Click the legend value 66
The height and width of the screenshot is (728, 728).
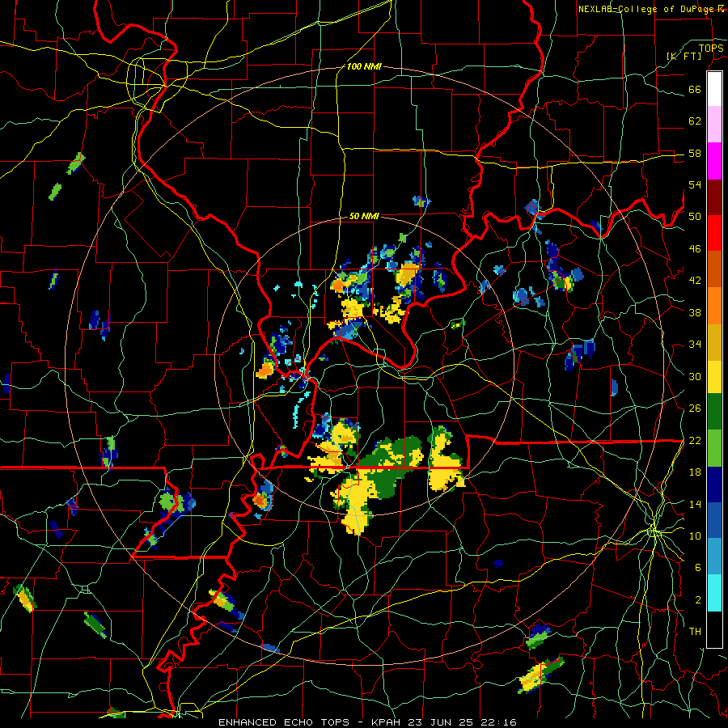pyautogui.click(x=695, y=89)
